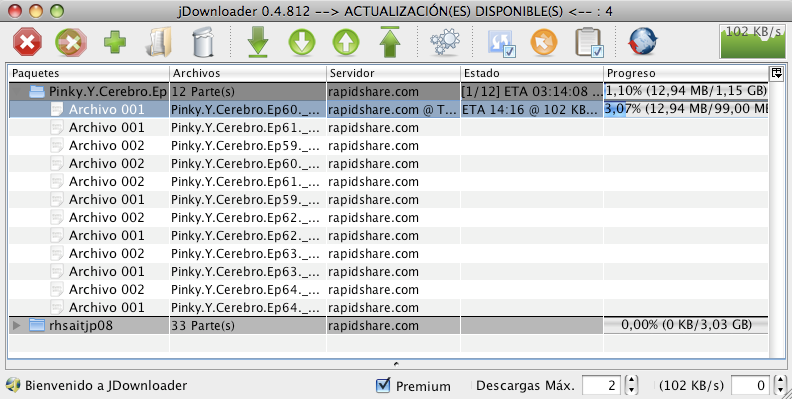Sort by the Paquetes column header

tap(89, 73)
